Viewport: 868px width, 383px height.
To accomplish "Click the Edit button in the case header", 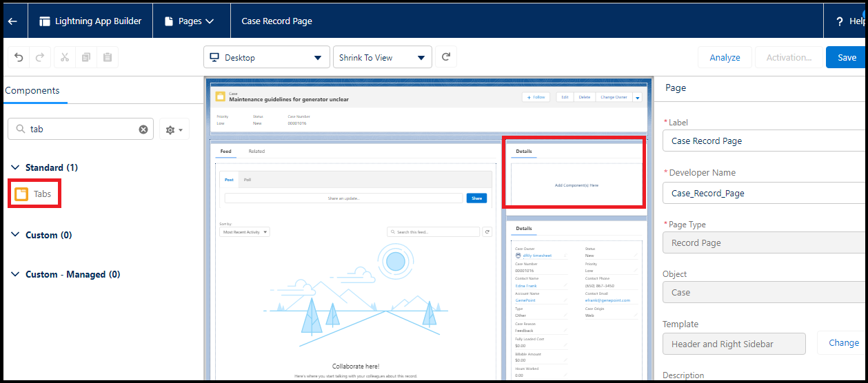I will (x=565, y=97).
